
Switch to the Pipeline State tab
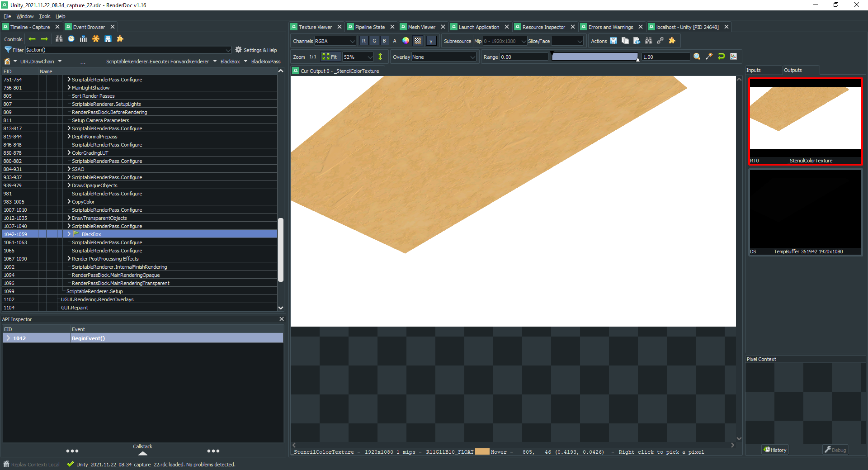click(369, 27)
